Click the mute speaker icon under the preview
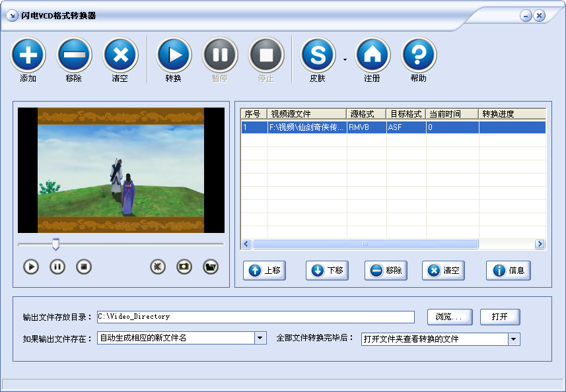This screenshot has height=392, width=566. pyautogui.click(x=158, y=267)
